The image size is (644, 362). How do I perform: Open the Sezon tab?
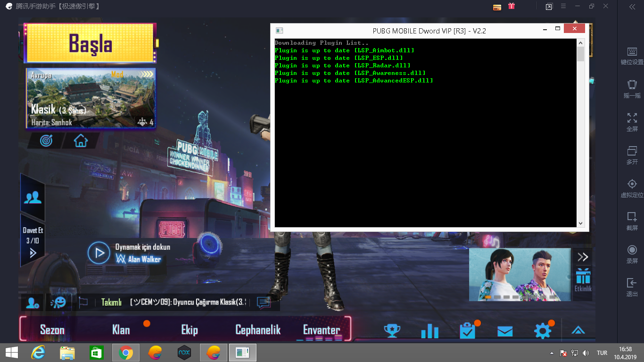(x=52, y=330)
